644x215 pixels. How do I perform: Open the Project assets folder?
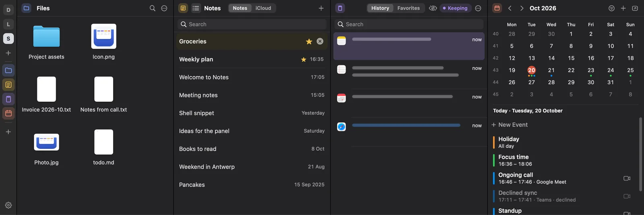point(46,42)
